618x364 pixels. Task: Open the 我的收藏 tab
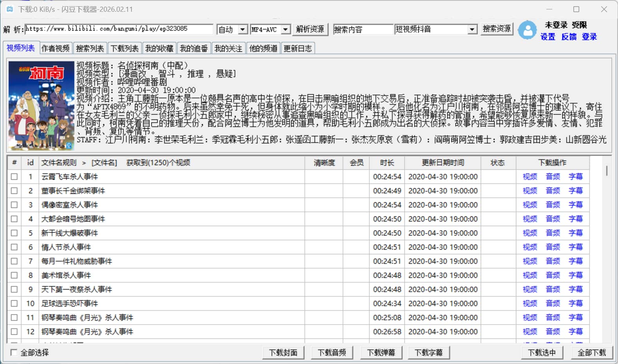point(159,49)
